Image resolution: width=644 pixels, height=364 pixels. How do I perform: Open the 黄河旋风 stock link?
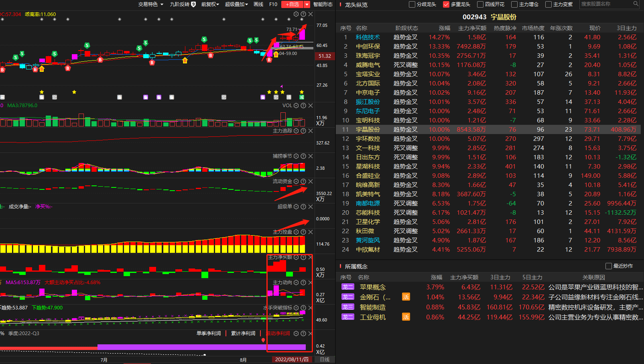368,240
